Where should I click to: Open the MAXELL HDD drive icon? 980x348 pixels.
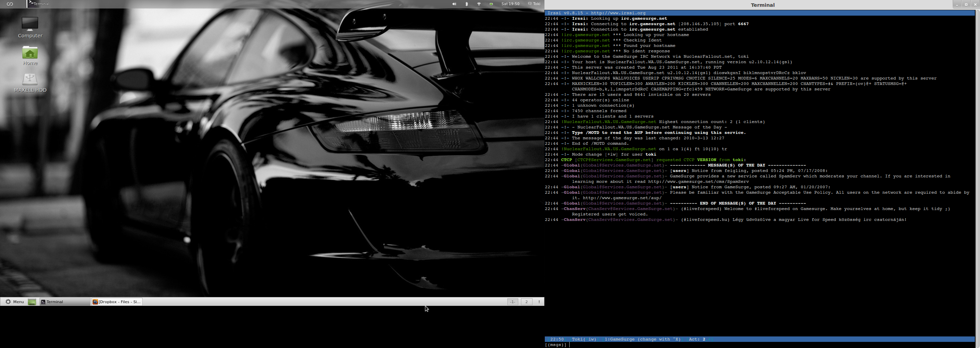[30, 83]
